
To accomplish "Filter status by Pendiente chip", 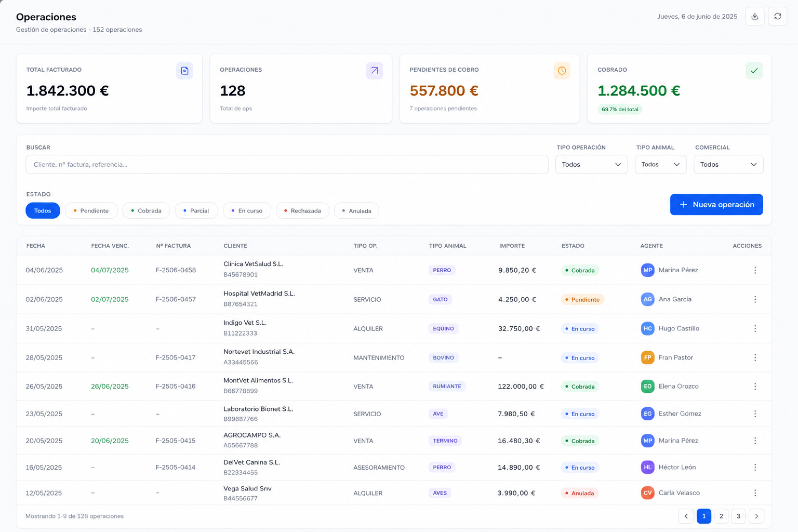I will [x=91, y=210].
